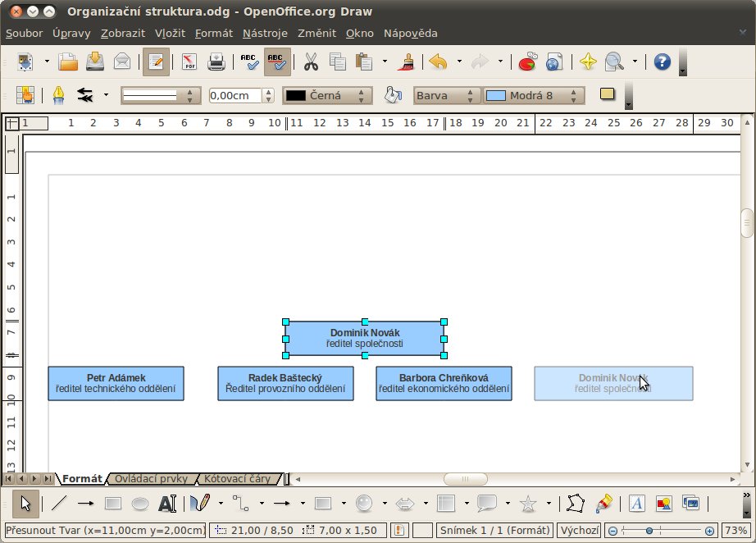Open the Hyperlink dialog
The image size is (756, 543).
(554, 62)
